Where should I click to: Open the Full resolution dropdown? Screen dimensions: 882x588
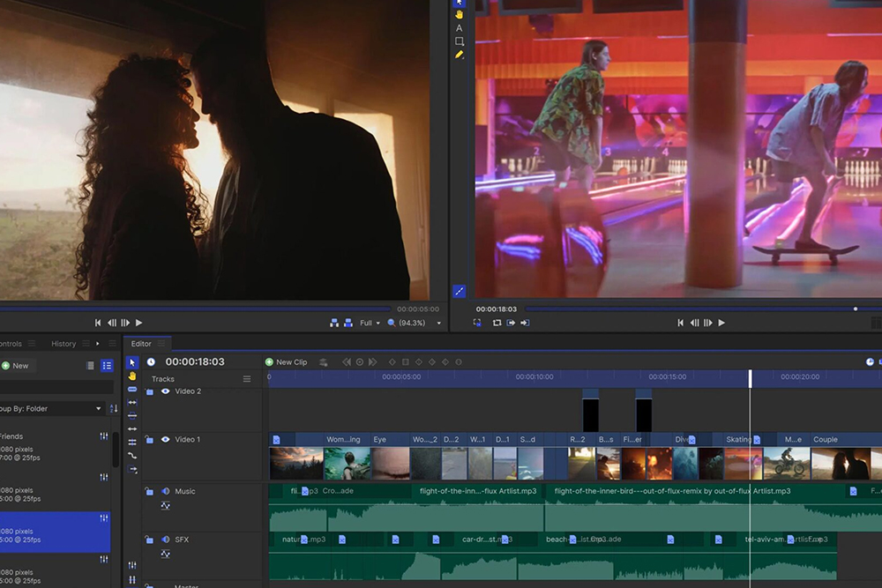370,324
